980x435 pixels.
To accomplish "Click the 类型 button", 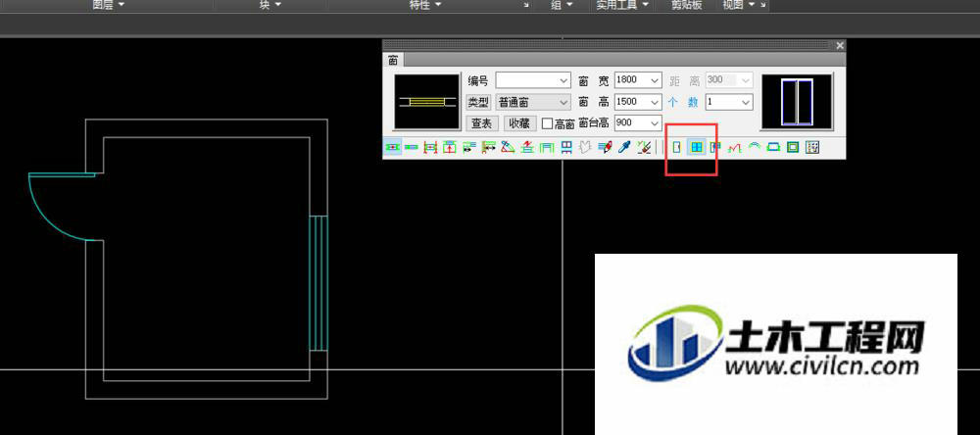I will coord(479,102).
